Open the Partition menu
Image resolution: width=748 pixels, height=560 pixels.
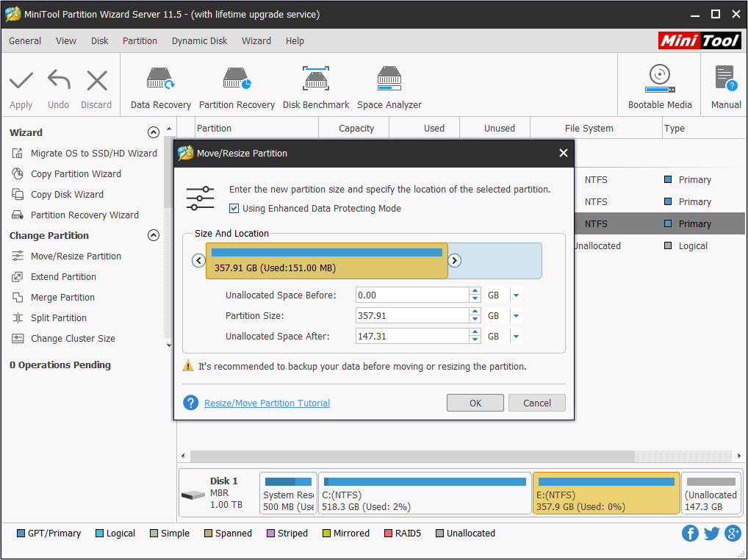point(140,41)
